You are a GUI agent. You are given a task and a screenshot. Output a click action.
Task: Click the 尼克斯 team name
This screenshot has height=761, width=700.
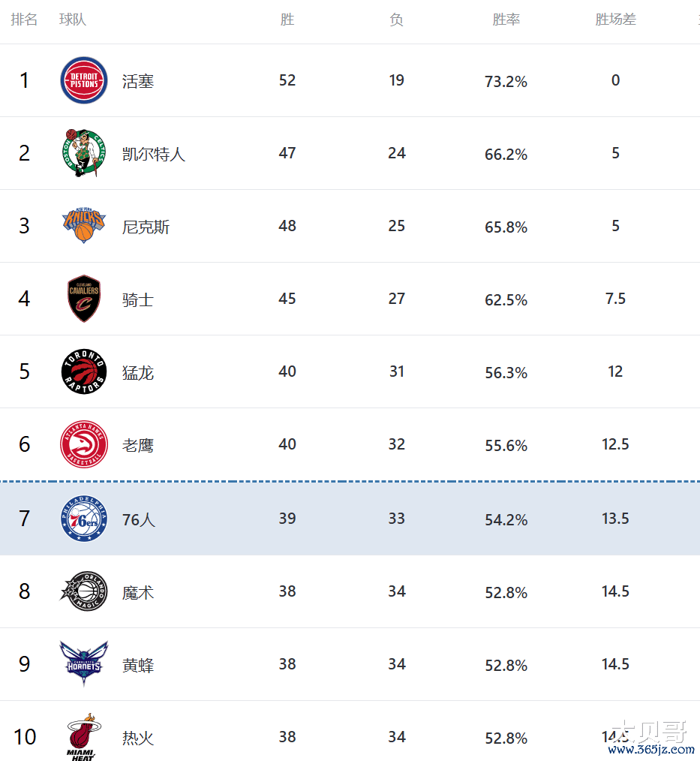click(x=146, y=227)
